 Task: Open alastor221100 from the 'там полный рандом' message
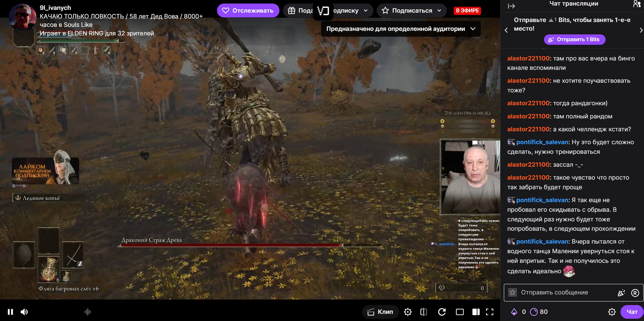(x=528, y=116)
